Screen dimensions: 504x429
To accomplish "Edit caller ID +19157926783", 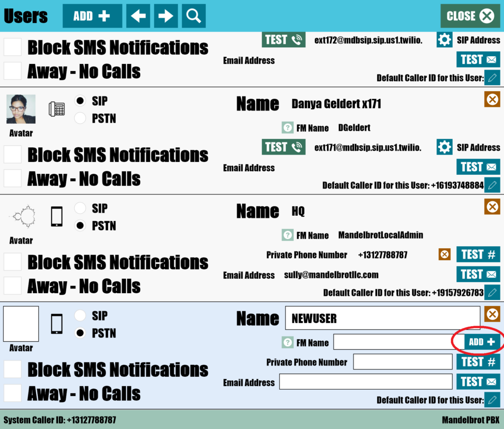I will pos(492,293).
